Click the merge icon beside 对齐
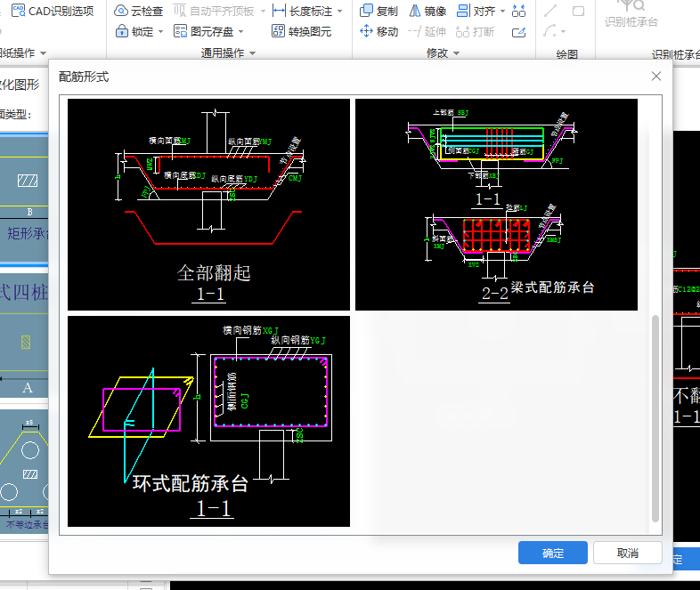Viewport: 700px width, 590px height. coord(518,11)
